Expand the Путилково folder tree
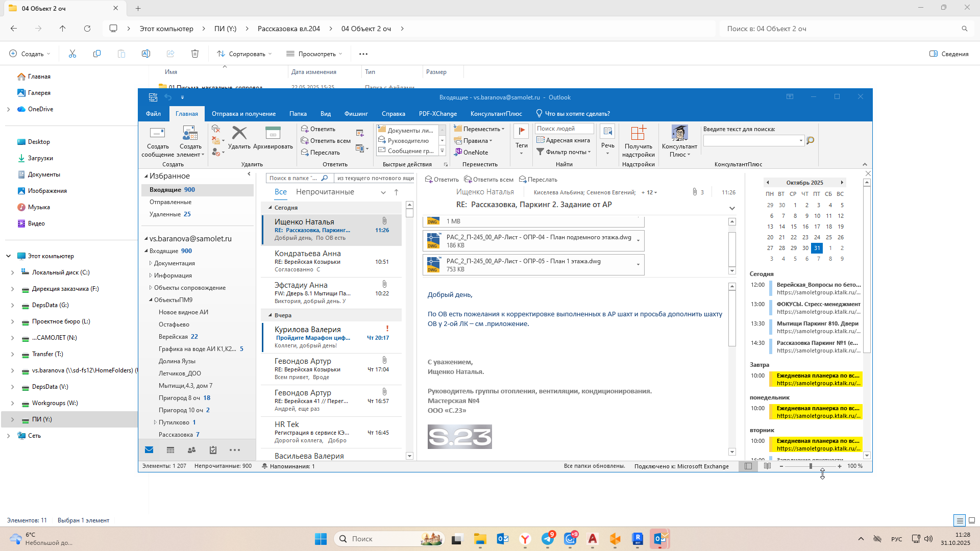This screenshot has height=551, width=980. coord(155,422)
